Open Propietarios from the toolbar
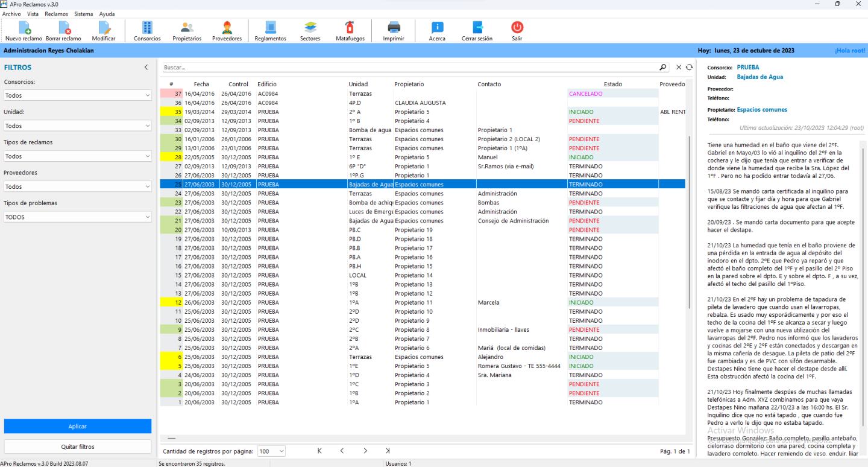This screenshot has width=868, height=467. click(187, 28)
